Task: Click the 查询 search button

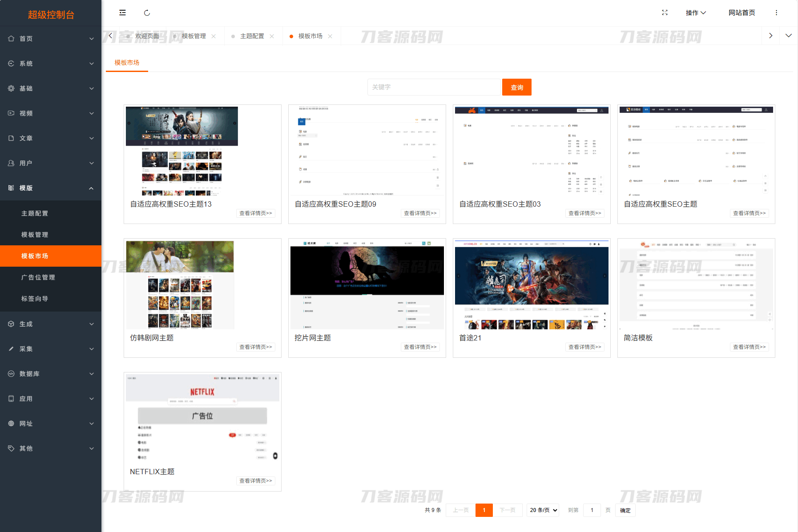Action: [x=516, y=87]
